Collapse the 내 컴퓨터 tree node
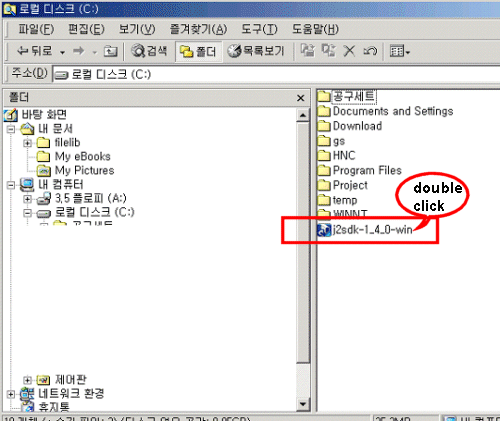The width and height of the screenshot is (500, 421). pos(11,185)
